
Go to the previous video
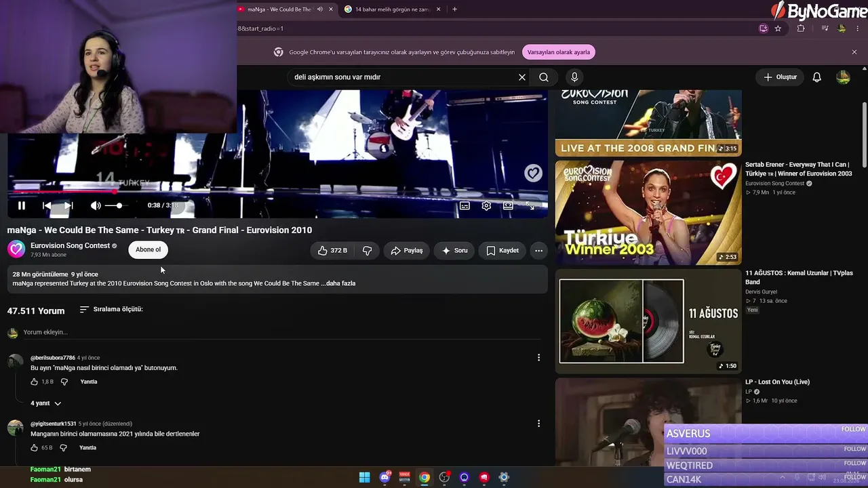(x=46, y=205)
